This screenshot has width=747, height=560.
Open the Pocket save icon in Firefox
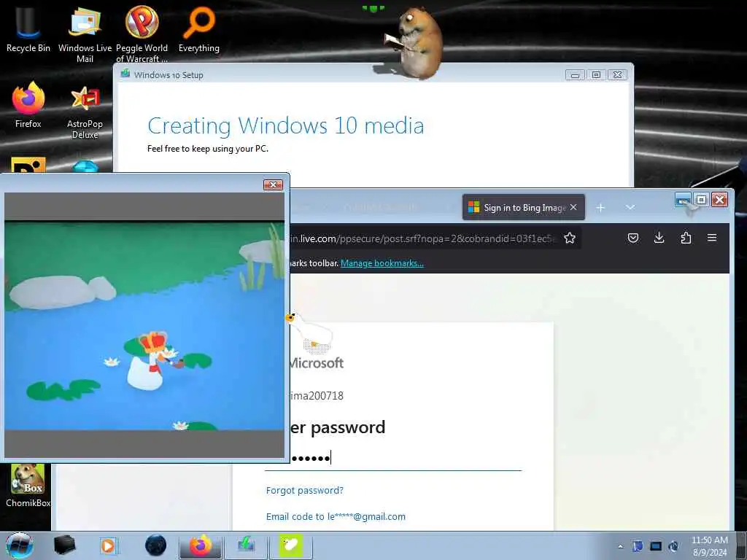click(632, 238)
